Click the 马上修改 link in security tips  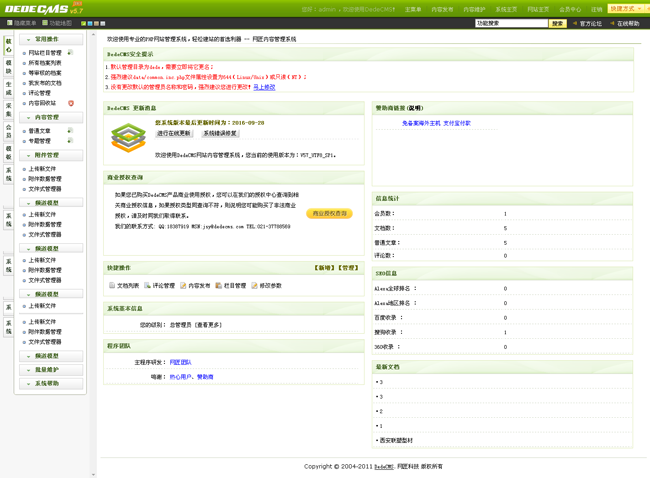[264, 87]
